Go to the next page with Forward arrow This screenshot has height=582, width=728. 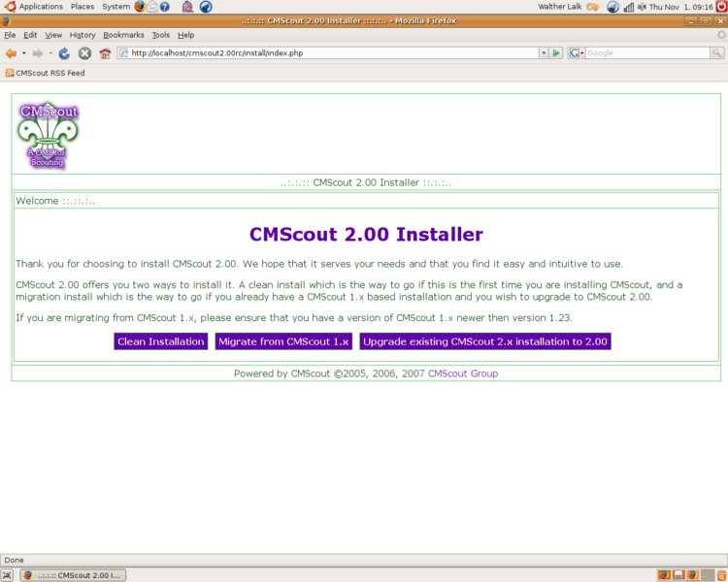[x=38, y=53]
